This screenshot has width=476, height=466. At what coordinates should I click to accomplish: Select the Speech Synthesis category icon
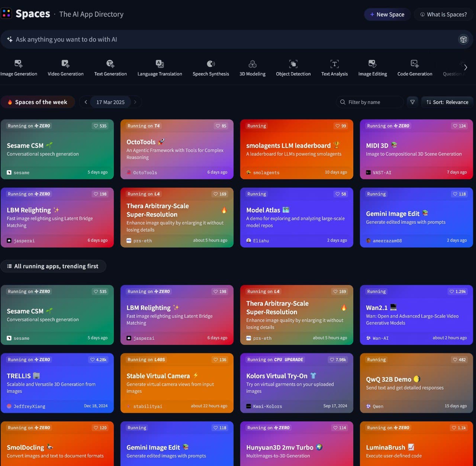[x=211, y=64]
